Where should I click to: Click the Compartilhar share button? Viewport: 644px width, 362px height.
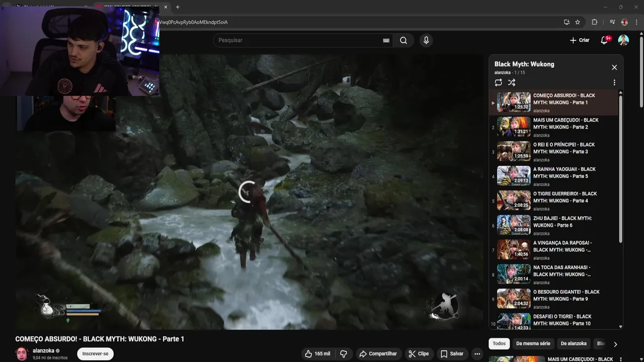[378, 354]
